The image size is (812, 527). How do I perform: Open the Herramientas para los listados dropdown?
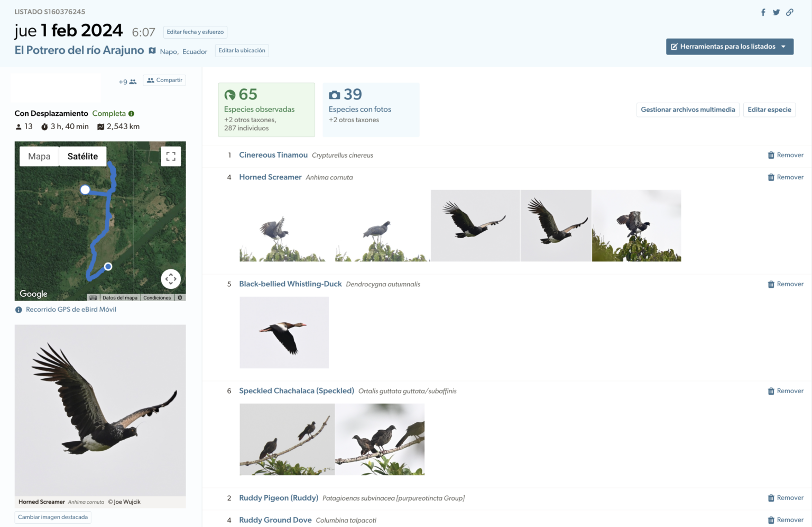point(730,47)
